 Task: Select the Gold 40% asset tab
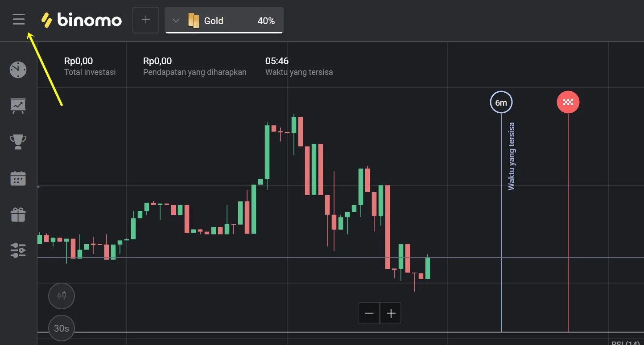[232, 21]
